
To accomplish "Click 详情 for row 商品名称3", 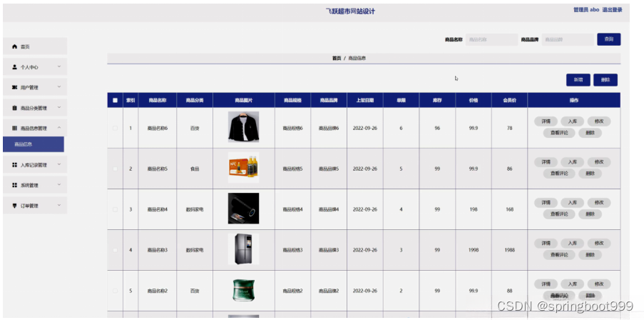I will point(546,244).
